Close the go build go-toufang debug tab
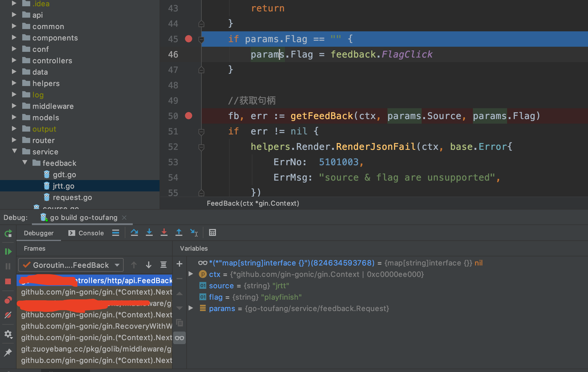Viewport: 588px width, 372px height. pyautogui.click(x=124, y=218)
